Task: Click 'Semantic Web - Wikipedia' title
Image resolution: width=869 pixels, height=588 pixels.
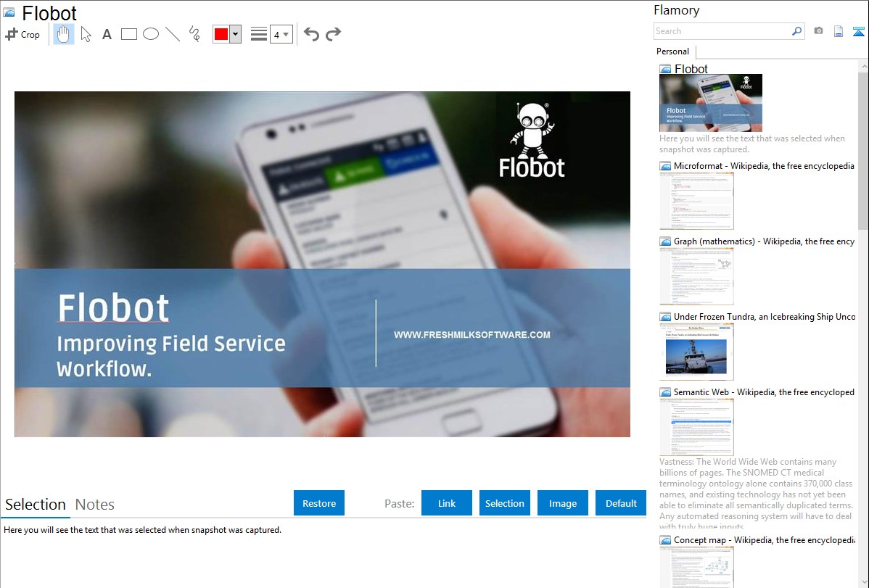Action: 764,392
